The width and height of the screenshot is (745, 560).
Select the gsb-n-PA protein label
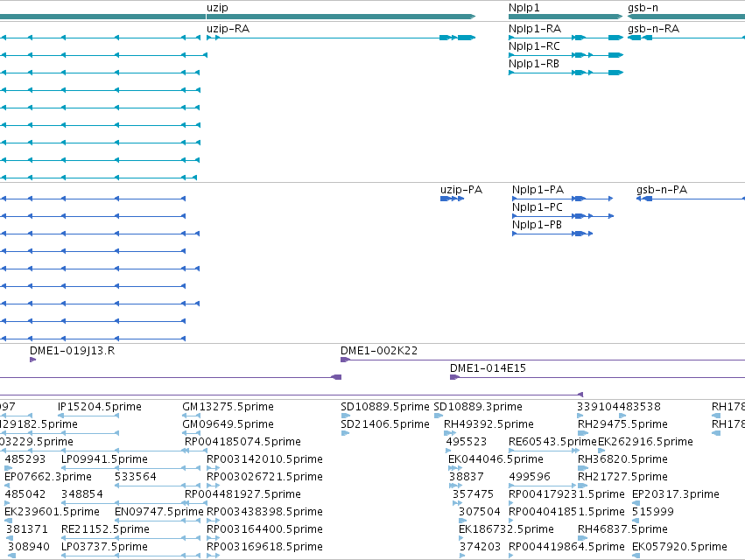(x=662, y=190)
